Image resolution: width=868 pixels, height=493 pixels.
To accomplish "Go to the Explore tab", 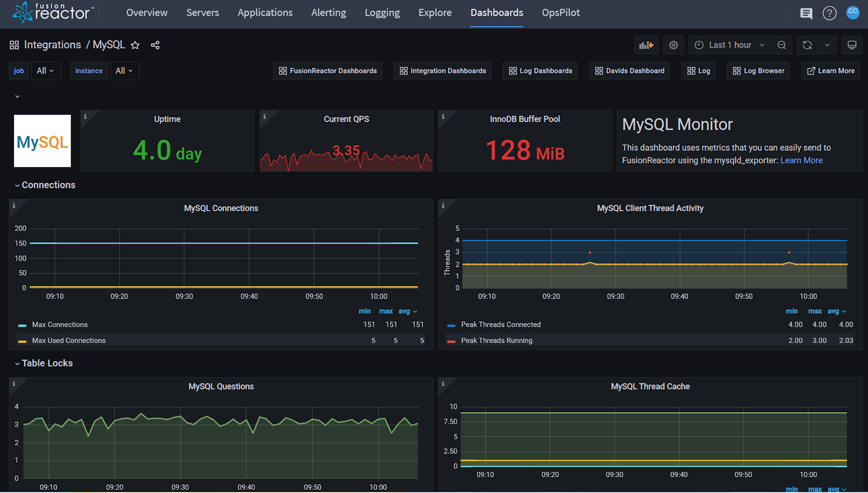I will click(435, 13).
